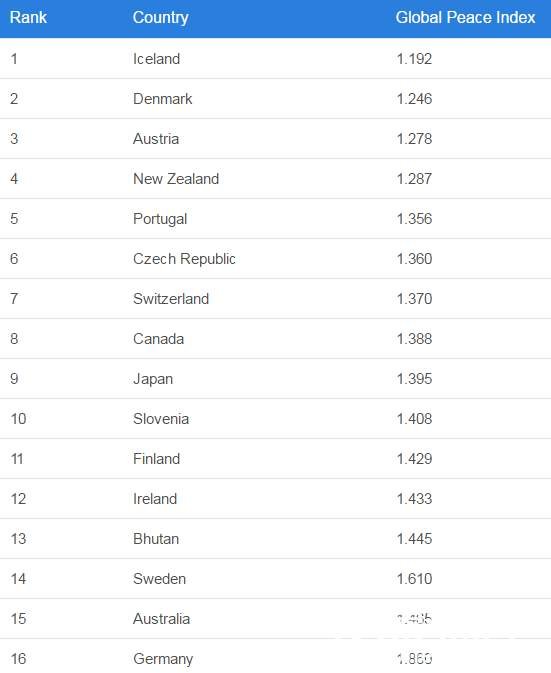Click the Japan country name

pyautogui.click(x=153, y=379)
